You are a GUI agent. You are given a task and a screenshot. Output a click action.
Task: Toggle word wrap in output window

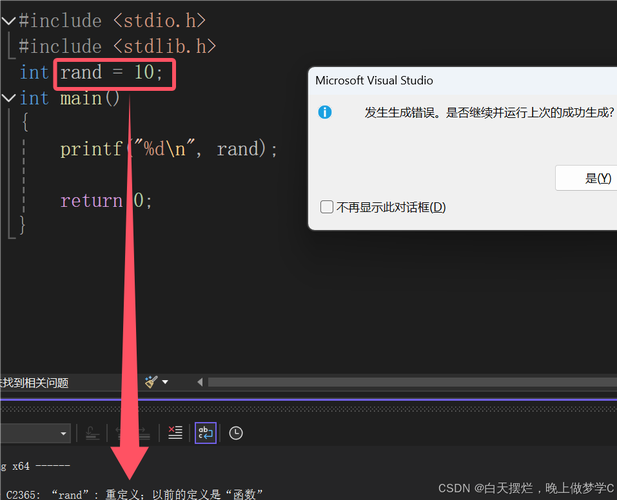click(x=205, y=433)
